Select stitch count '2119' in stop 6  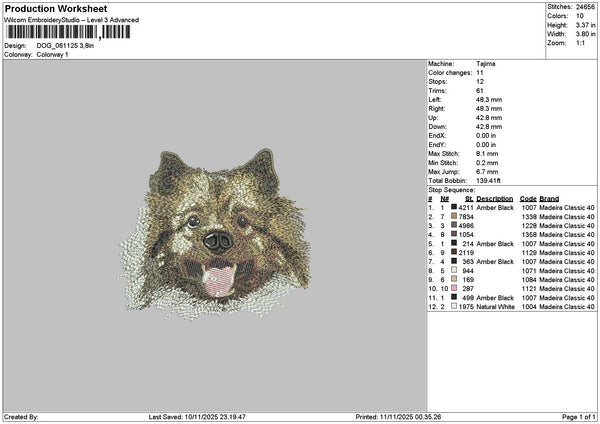coord(466,253)
